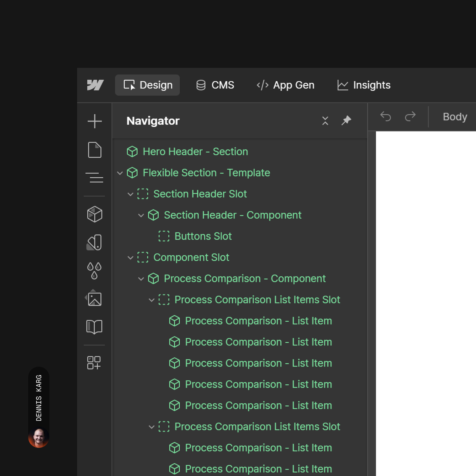Click the Dennis Karg avatar photo

[39, 438]
